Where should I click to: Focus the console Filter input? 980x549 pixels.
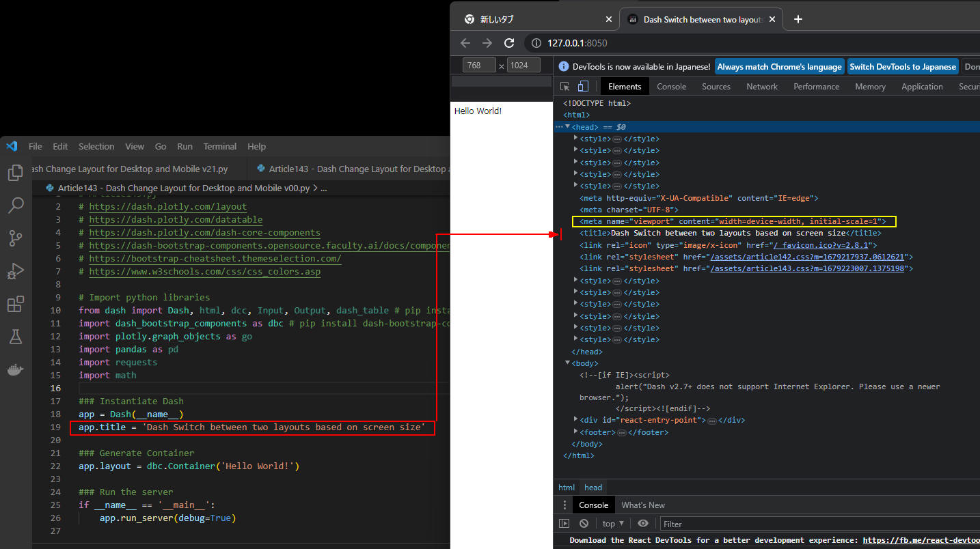[x=820, y=524]
